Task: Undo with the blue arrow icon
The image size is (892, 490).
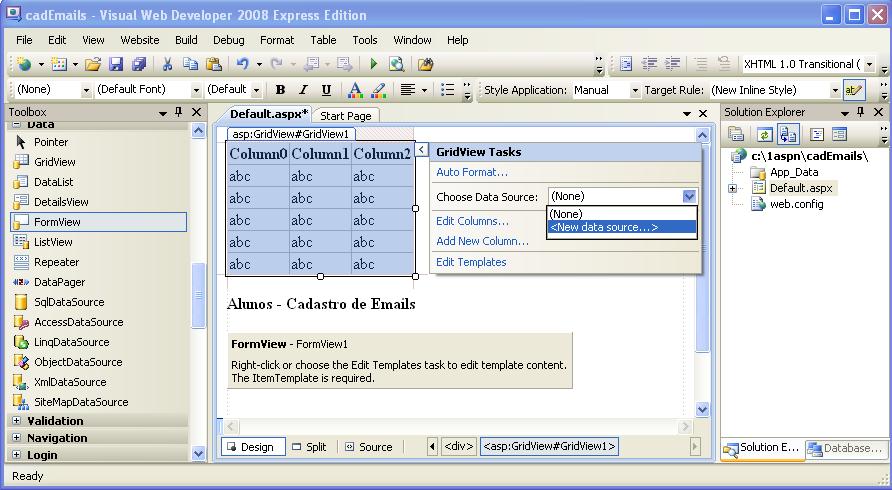Action: (243, 64)
